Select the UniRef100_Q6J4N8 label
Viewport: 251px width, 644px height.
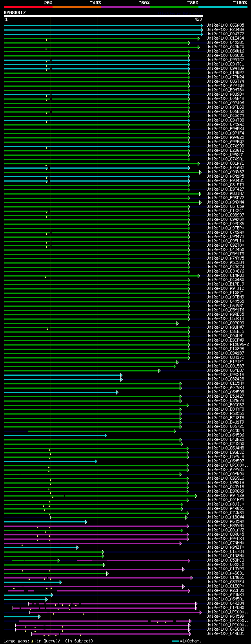225,448
